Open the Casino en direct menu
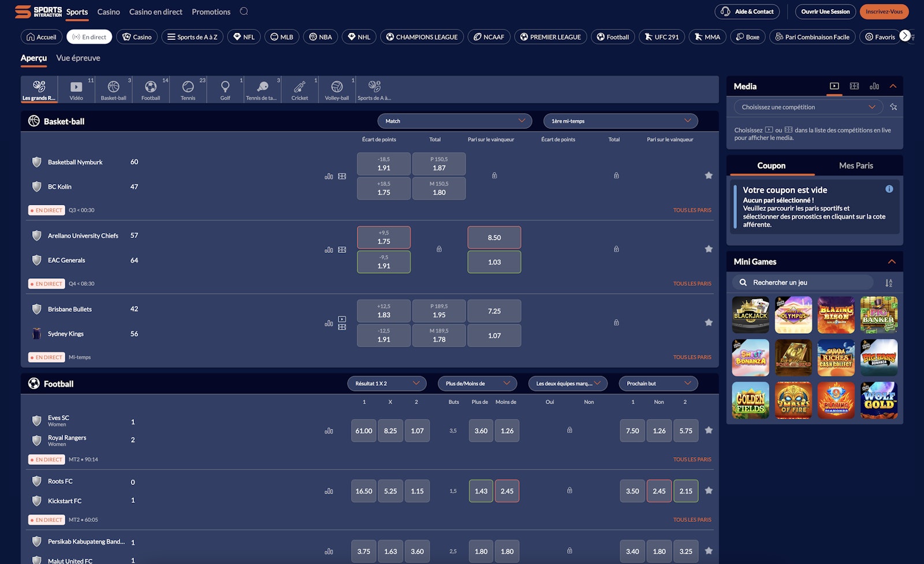Image resolution: width=924 pixels, height=564 pixels. (x=155, y=12)
